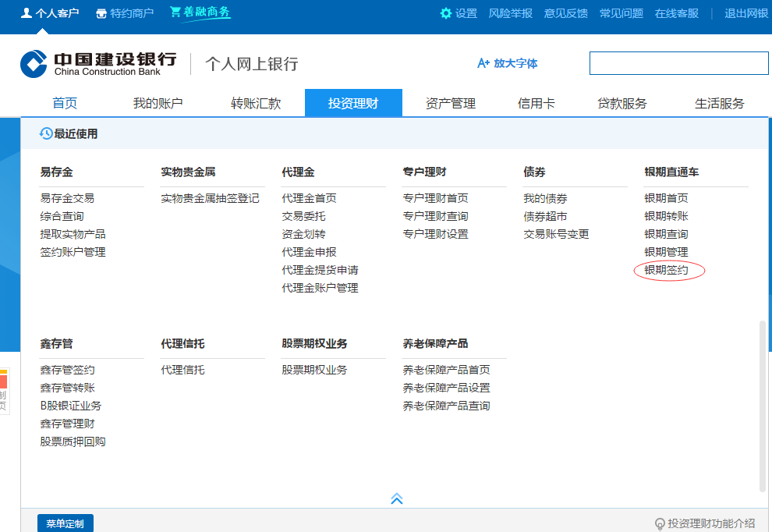This screenshot has width=772, height=532.
Task: Open 风险举报 in the top bar
Action: click(511, 13)
